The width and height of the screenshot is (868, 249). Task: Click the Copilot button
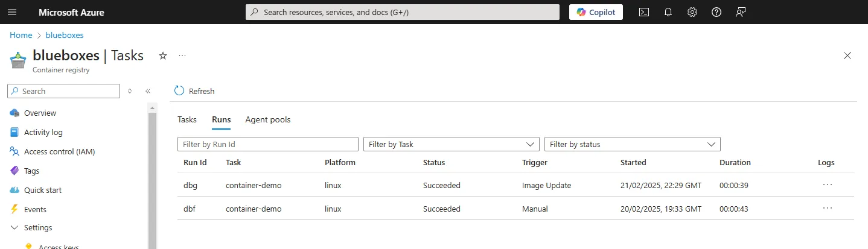[x=596, y=12]
